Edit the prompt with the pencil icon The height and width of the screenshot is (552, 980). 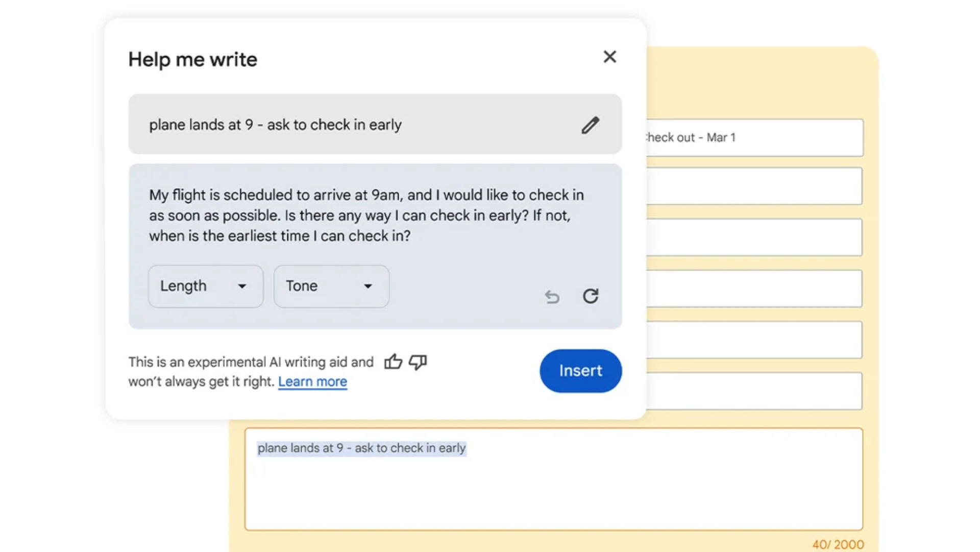(x=590, y=125)
